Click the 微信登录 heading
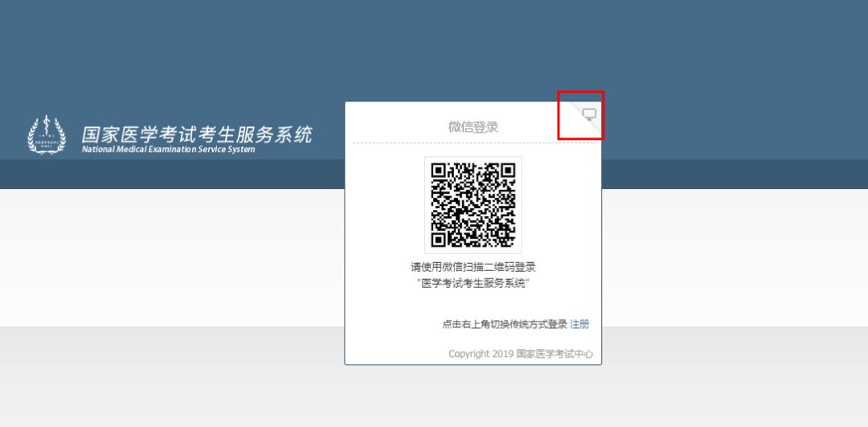Screen dimensions: 868x427 473,127
